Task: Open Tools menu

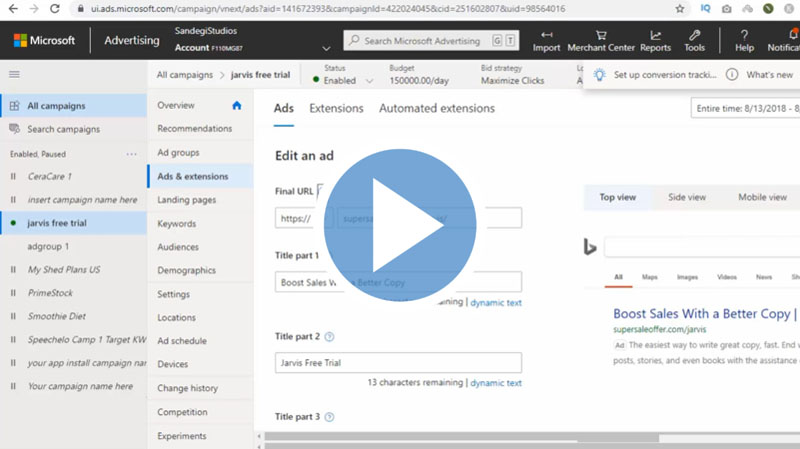Action: (694, 41)
